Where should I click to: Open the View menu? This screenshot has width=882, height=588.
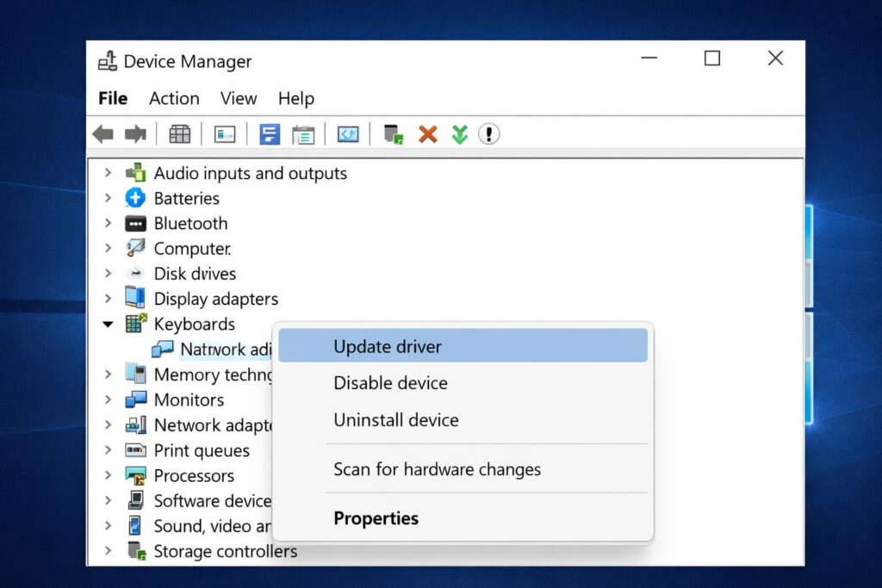pos(239,98)
